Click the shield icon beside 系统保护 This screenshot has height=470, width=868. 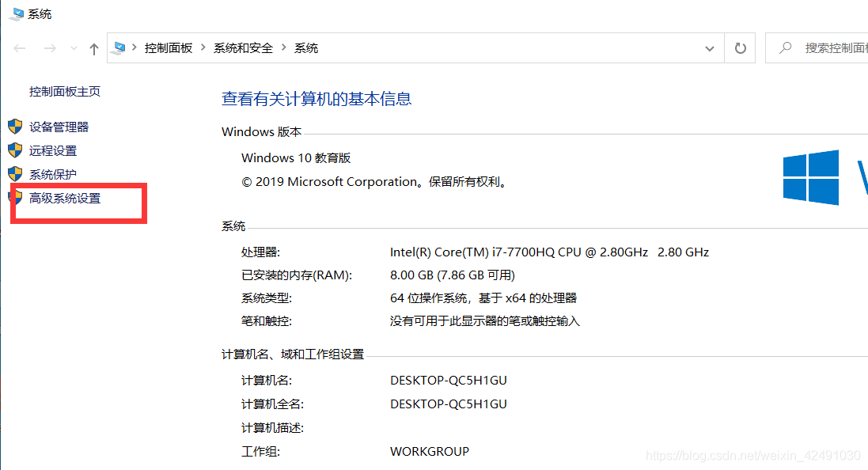click(16, 174)
